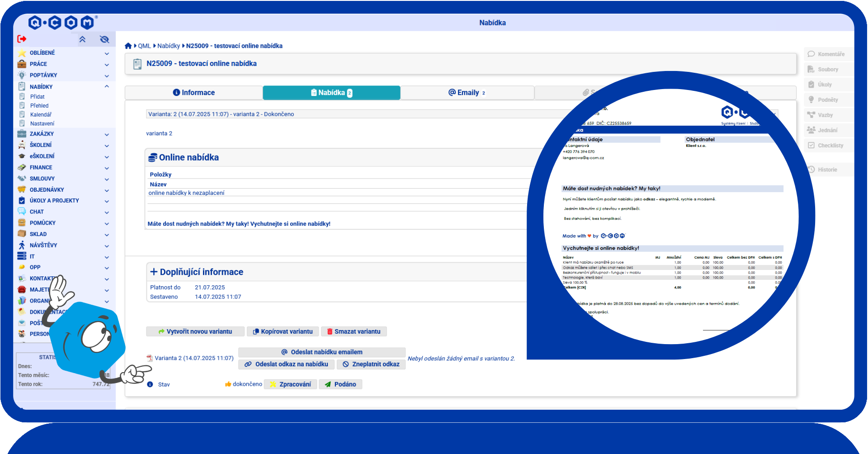The image size is (868, 454).
Task: Click the online nabídky k nezaplacení item
Action: [x=186, y=193]
